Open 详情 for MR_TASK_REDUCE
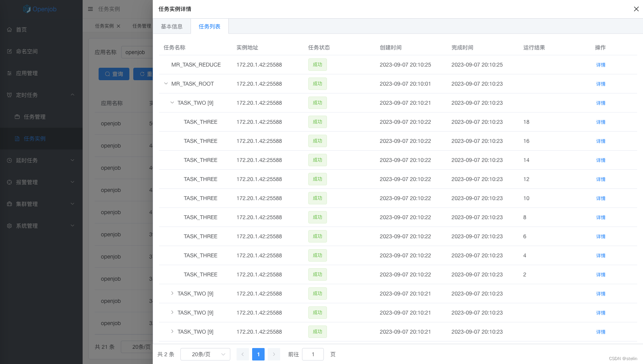Image resolution: width=643 pixels, height=364 pixels. point(601,65)
